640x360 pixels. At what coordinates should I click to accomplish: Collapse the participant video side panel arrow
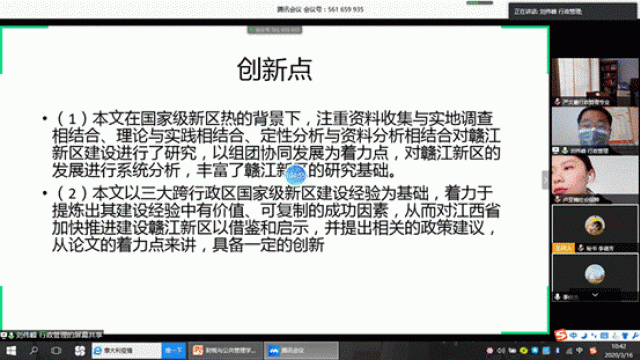click(545, 180)
